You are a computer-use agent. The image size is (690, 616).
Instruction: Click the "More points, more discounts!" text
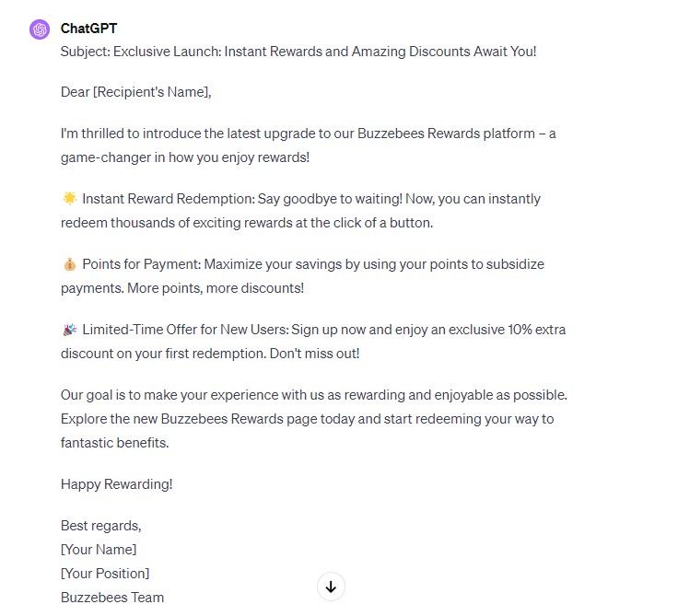pos(216,288)
